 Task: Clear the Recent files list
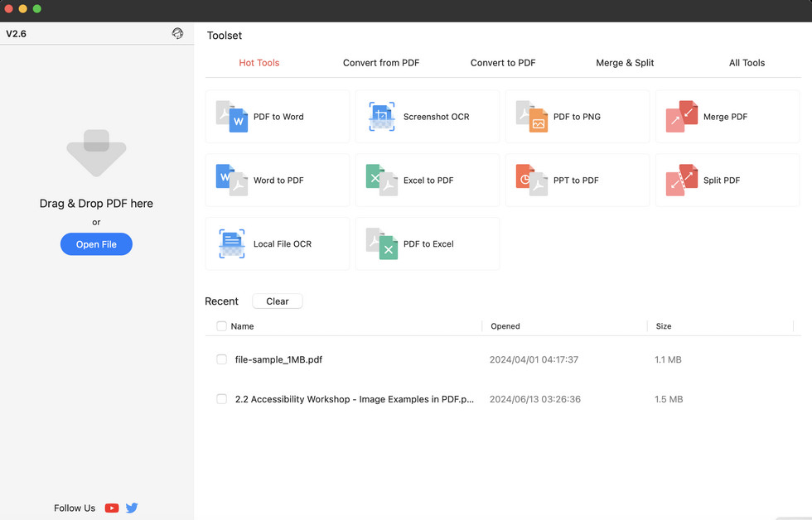(278, 301)
